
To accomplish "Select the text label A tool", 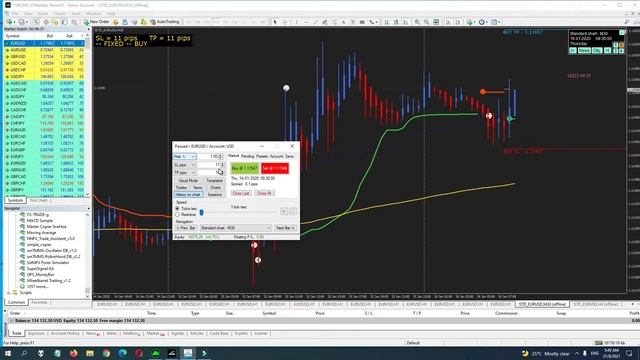I will click(x=343, y=22).
